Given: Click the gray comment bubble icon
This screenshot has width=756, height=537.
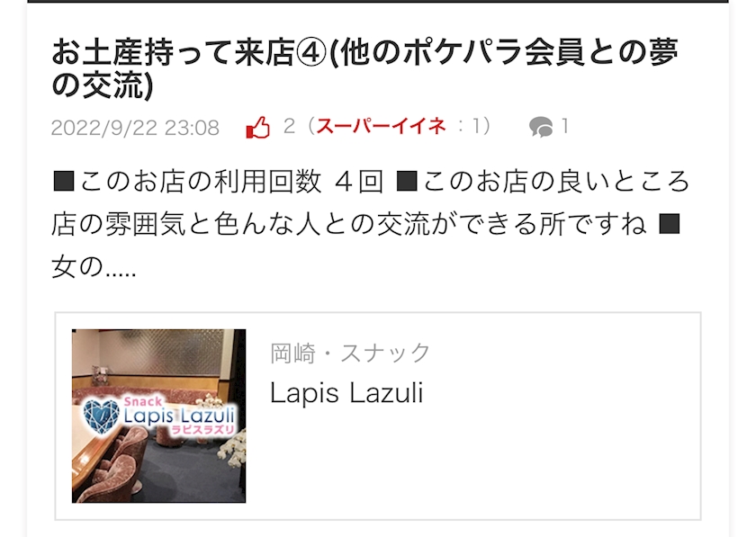Looking at the screenshot, I should (541, 127).
